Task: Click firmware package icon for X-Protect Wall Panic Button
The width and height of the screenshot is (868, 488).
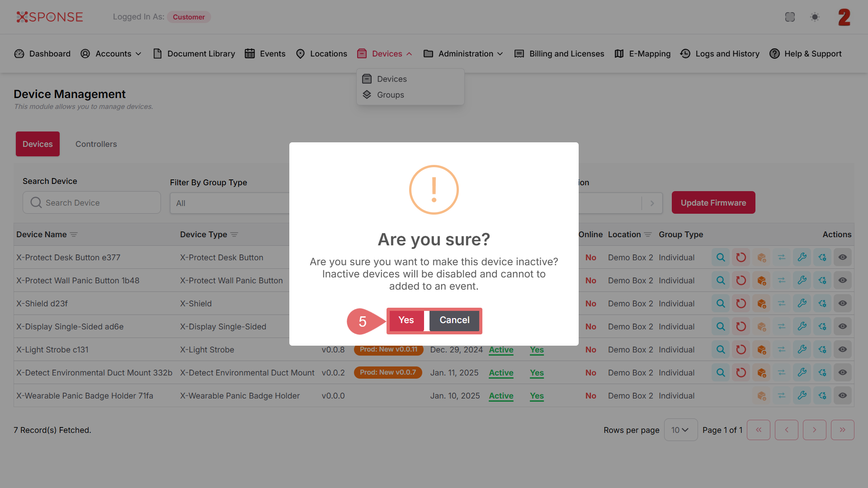Action: click(761, 281)
